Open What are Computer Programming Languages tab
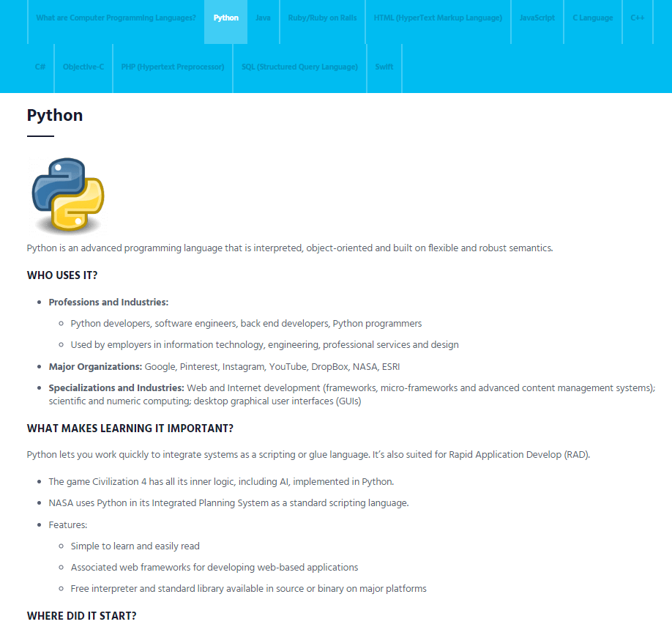Image resolution: width=672 pixels, height=627 pixels. point(116,18)
